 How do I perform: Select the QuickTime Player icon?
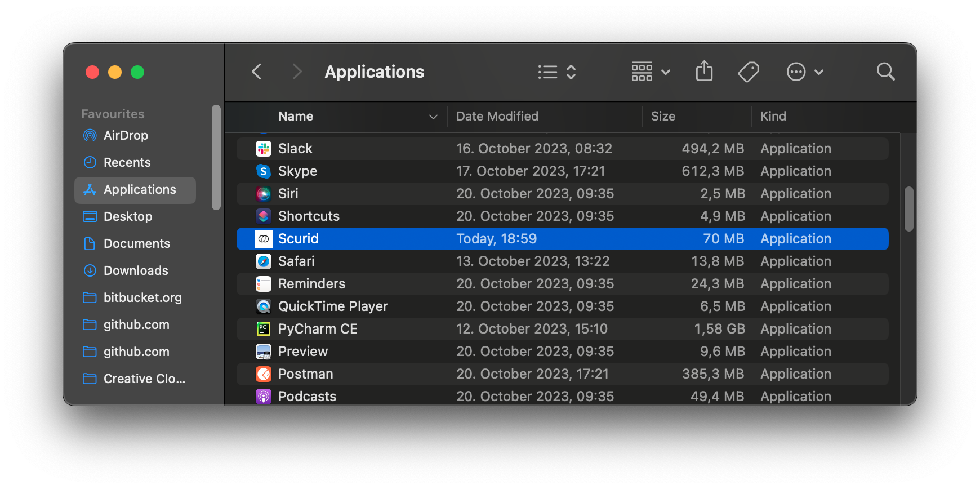[263, 306]
